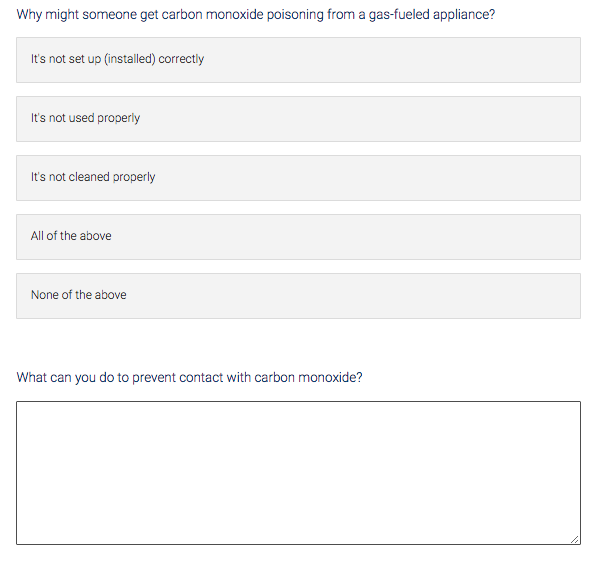Choose "None of the above" option
Screen dimensions: 592x572
pos(298,296)
